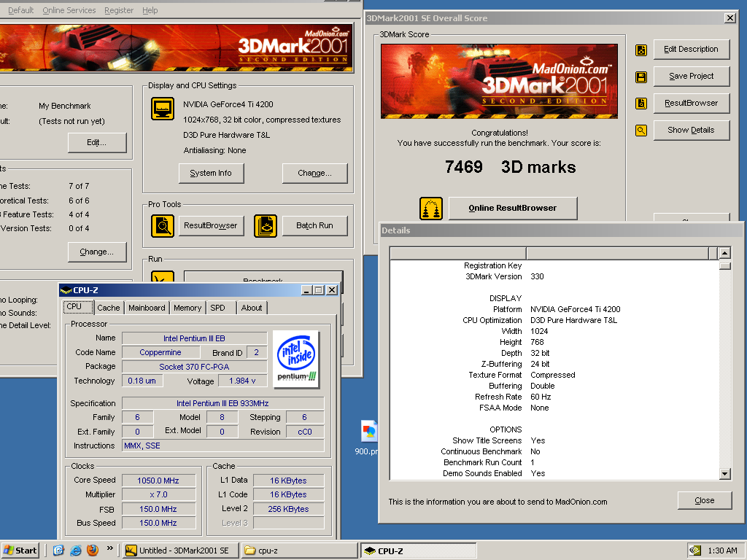Click the Multiplier x 7.0 value
747x560 pixels.
158,495
